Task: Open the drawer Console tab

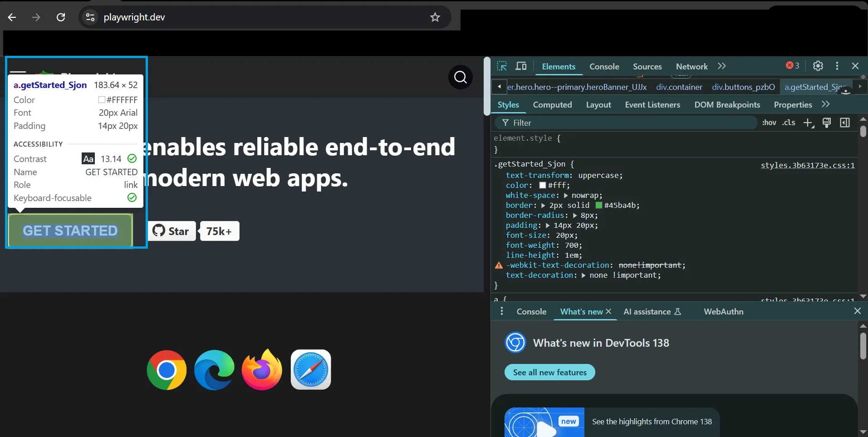Action: (531, 312)
